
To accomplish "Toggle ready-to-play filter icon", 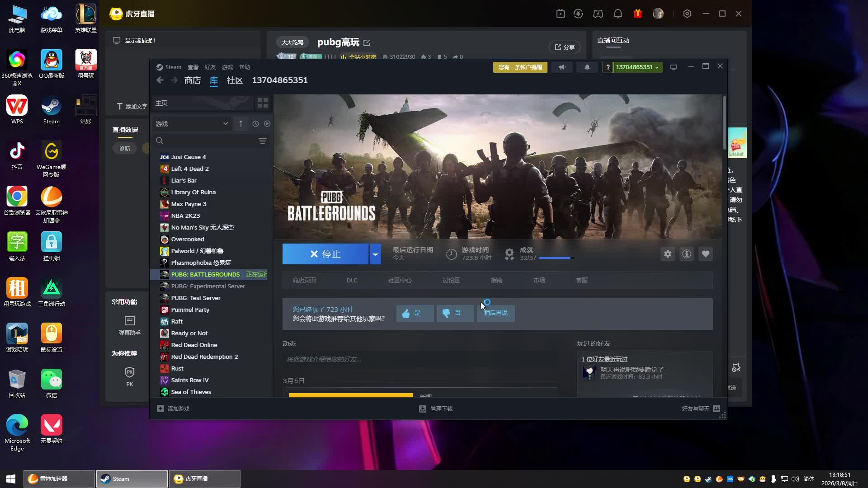I will tap(267, 124).
